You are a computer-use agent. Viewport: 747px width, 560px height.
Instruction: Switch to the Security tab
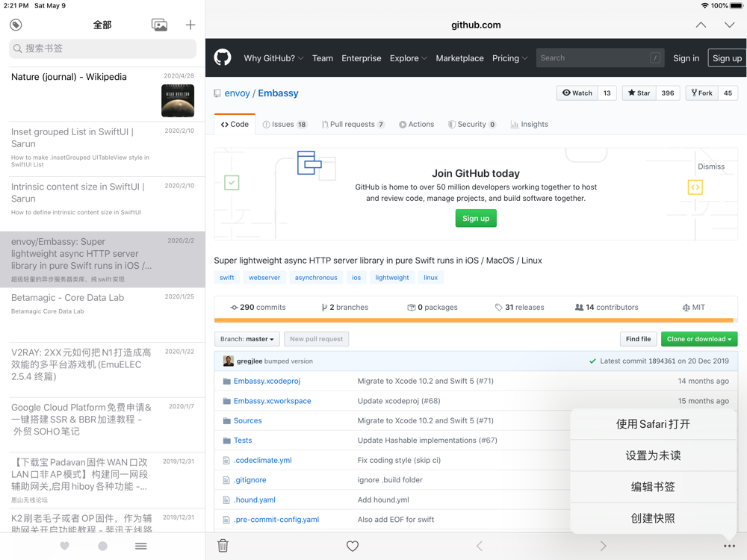[x=471, y=124]
